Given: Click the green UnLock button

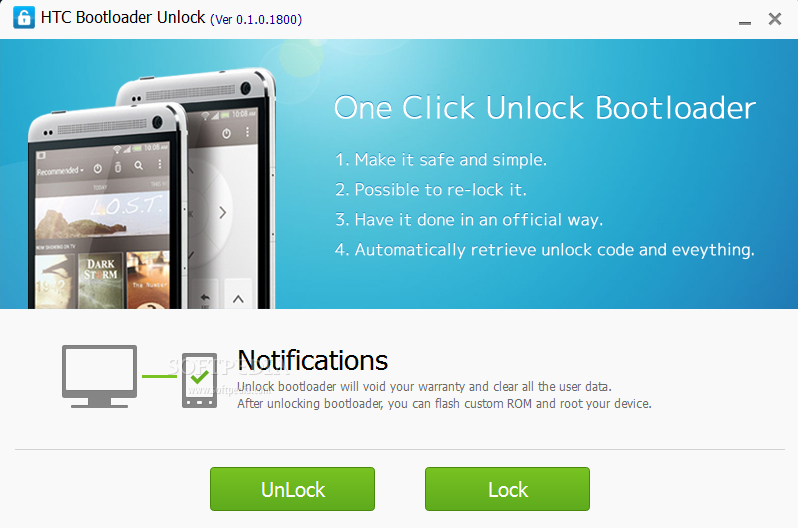Looking at the screenshot, I should click(x=292, y=489).
